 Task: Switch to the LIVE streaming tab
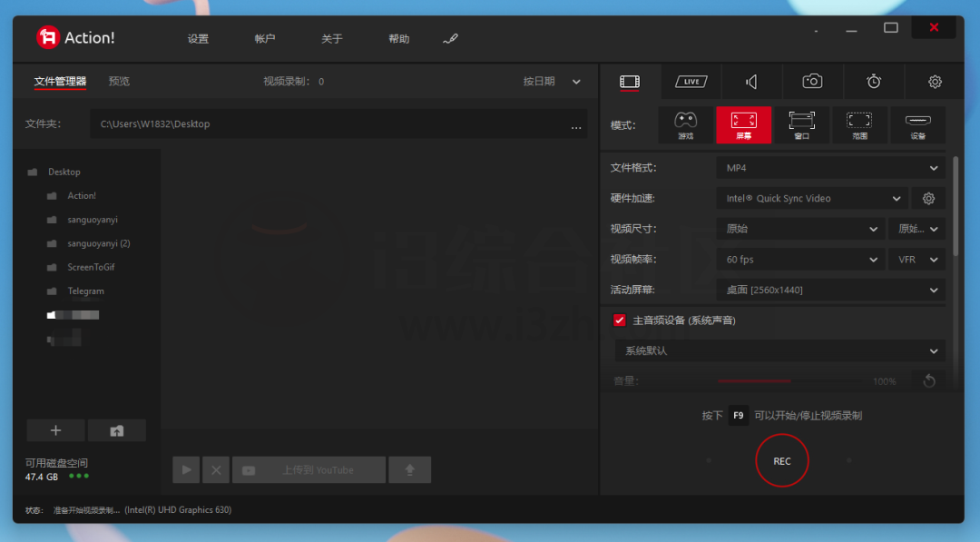tap(691, 82)
